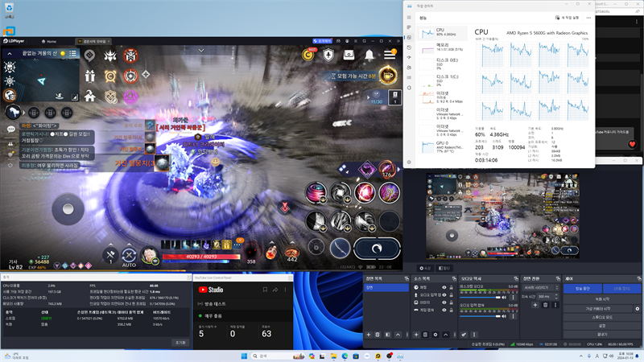
Task: Tap the virtual joystick in game
Action: click(68, 209)
